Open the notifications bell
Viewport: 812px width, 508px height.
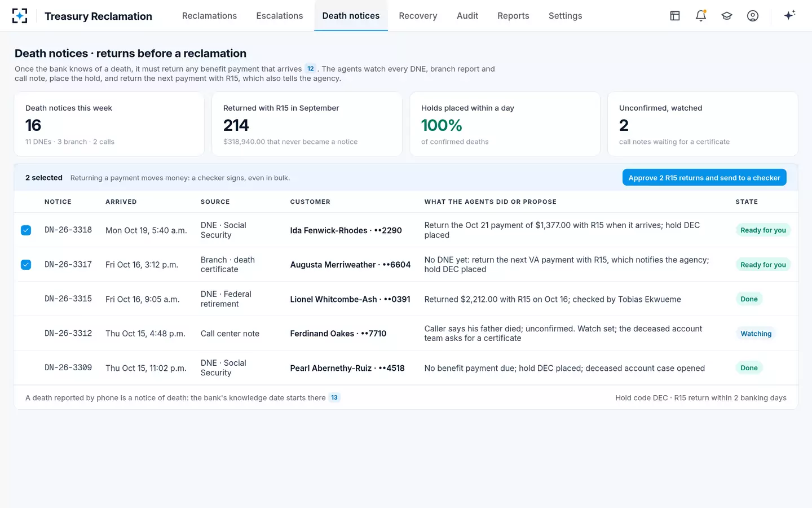(701, 16)
